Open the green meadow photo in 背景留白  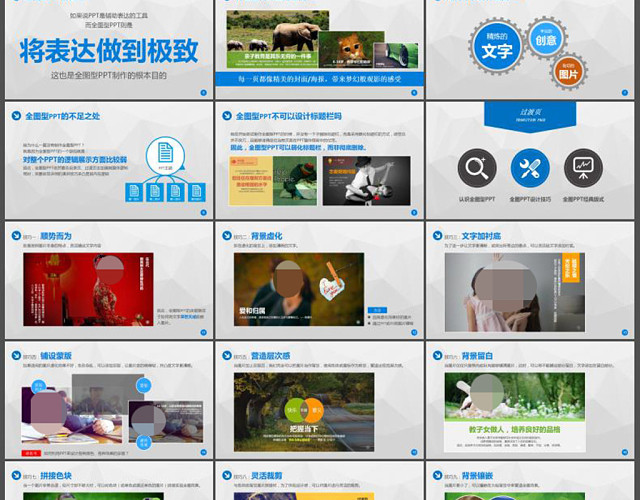point(515,396)
